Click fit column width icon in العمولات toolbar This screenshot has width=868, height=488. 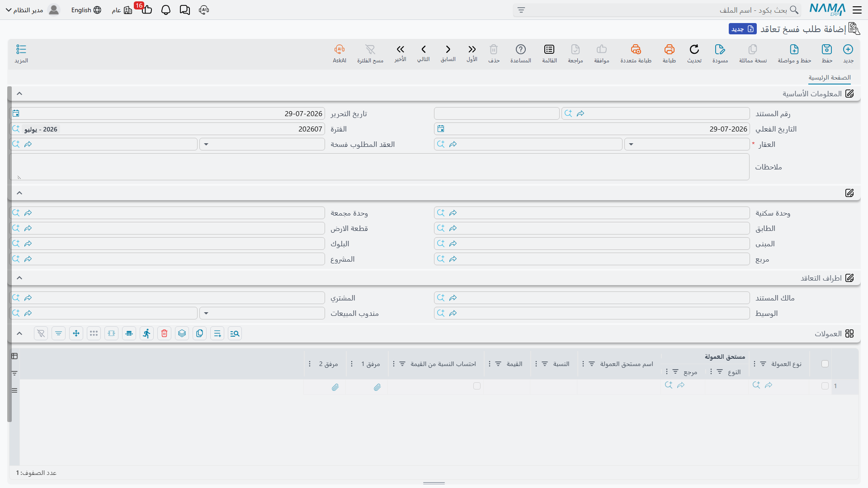click(x=112, y=333)
